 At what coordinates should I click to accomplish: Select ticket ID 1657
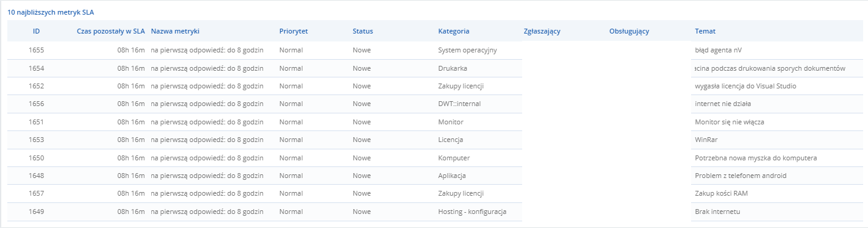(x=36, y=193)
